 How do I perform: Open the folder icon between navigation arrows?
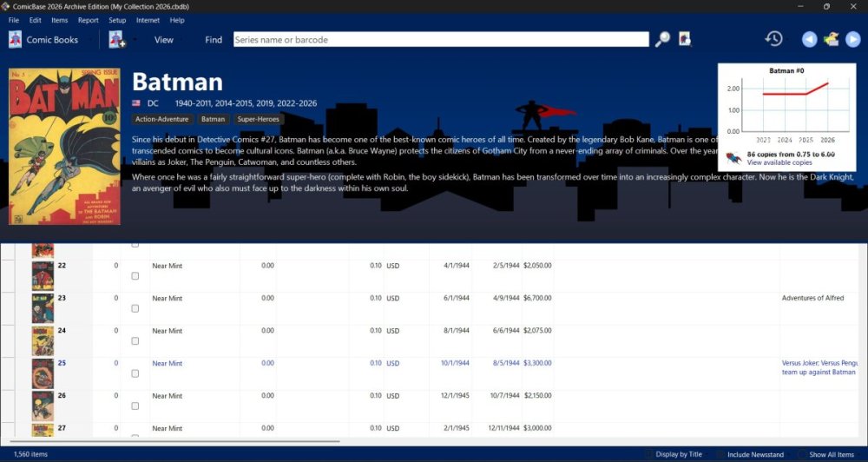[x=831, y=39]
